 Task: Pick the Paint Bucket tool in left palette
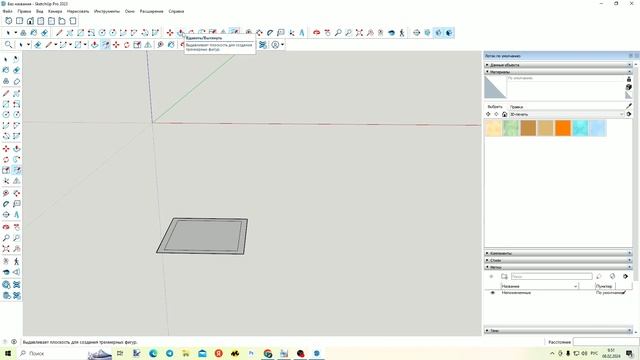click(x=6, y=70)
